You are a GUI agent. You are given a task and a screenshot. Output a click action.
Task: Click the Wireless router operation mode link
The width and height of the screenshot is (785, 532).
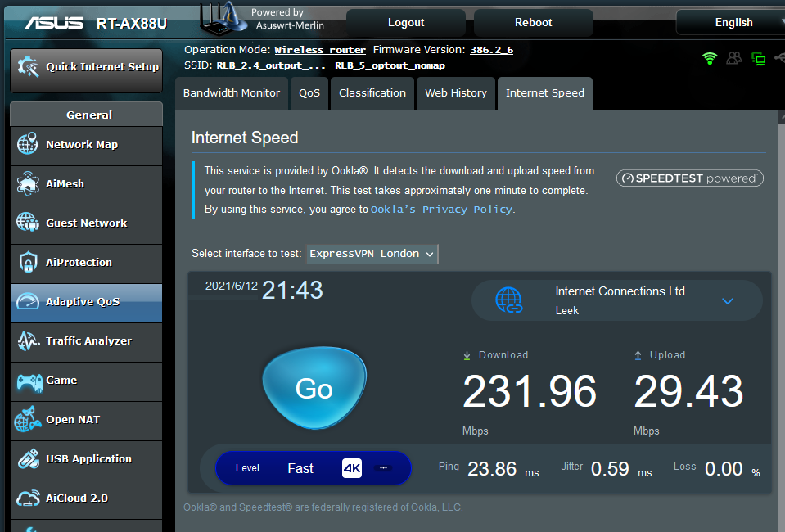[x=320, y=50]
